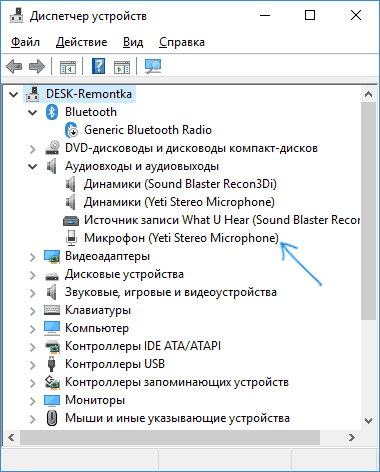Click the Клавиатуры keyboard icon

(x=52, y=310)
